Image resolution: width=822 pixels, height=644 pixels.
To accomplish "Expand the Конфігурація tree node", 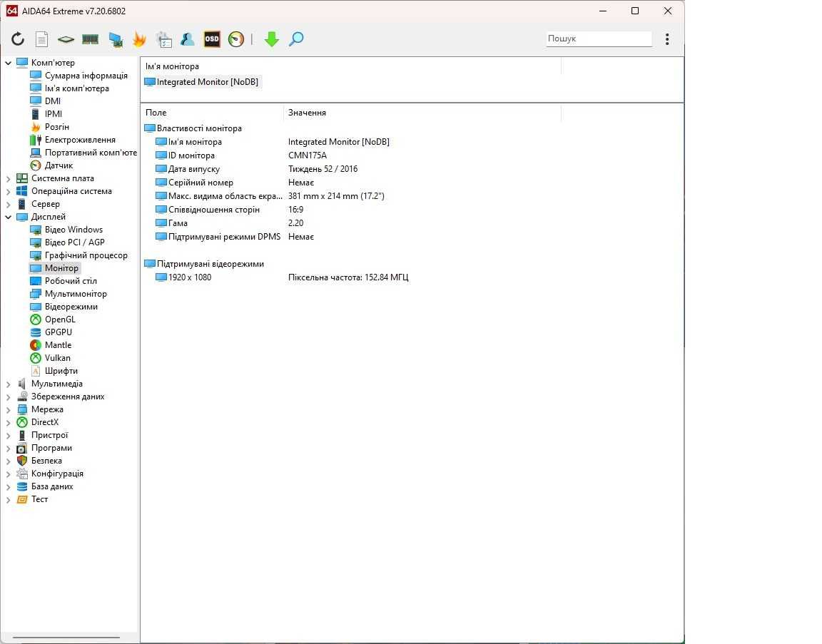I will [9, 474].
